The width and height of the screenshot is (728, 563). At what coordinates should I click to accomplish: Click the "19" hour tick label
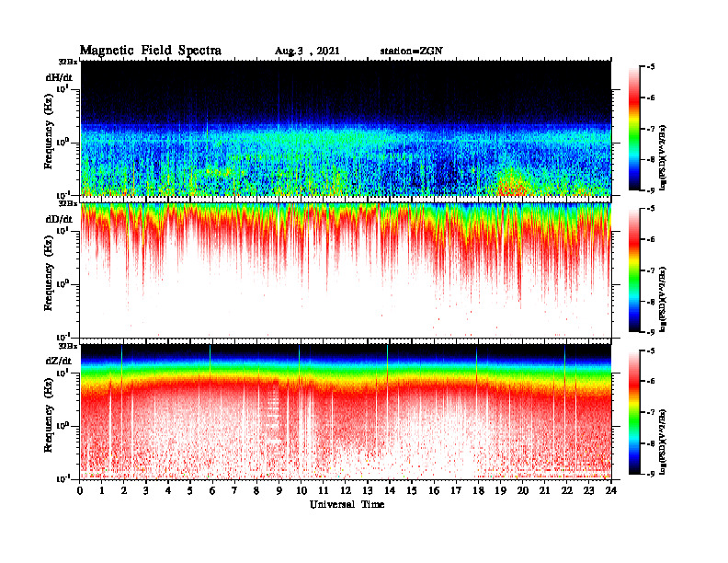500,490
